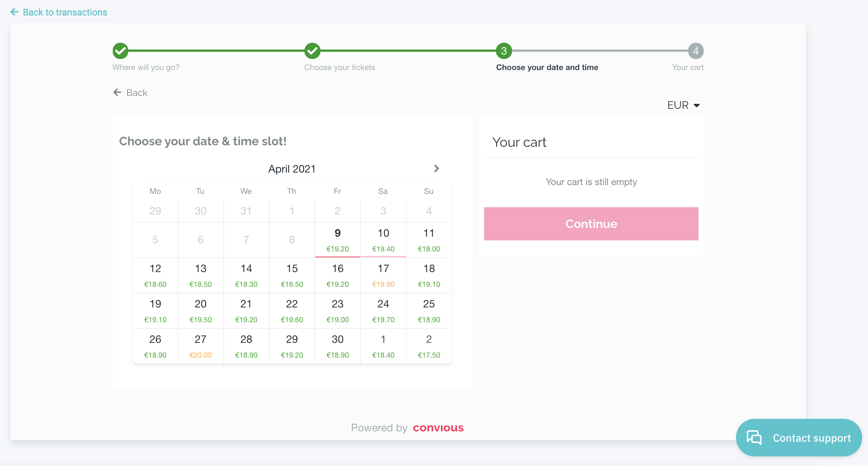Screen dimensions: 868x466
Task: Select April 9 priced €19.20
Action: pos(337,240)
